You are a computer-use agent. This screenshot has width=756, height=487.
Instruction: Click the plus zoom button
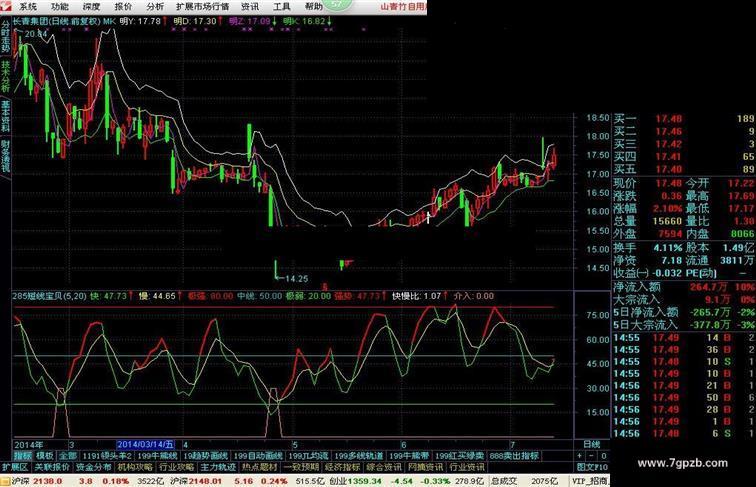tap(579, 456)
